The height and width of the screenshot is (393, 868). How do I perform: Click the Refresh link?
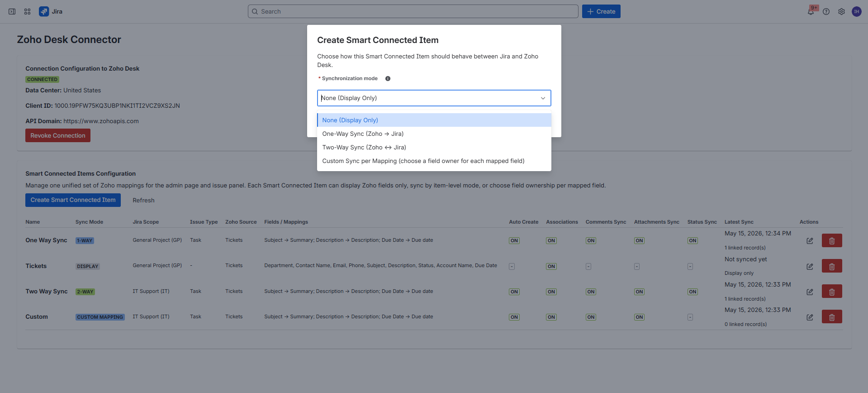(143, 200)
